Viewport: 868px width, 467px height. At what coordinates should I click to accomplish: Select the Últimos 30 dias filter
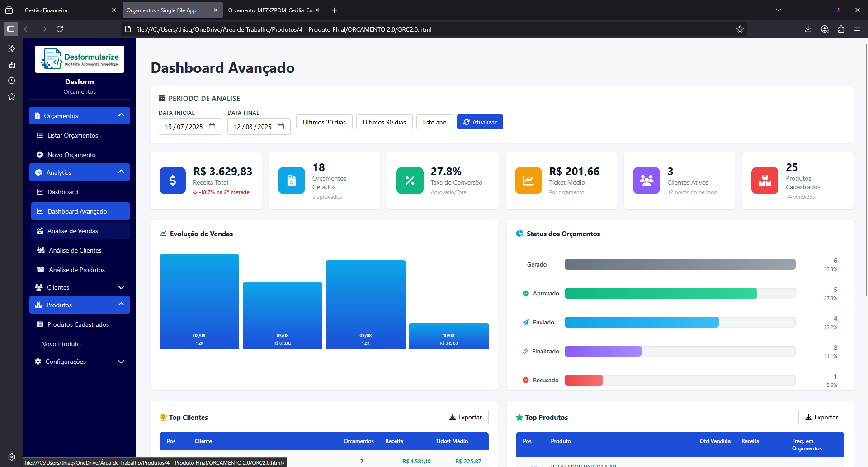coord(324,122)
